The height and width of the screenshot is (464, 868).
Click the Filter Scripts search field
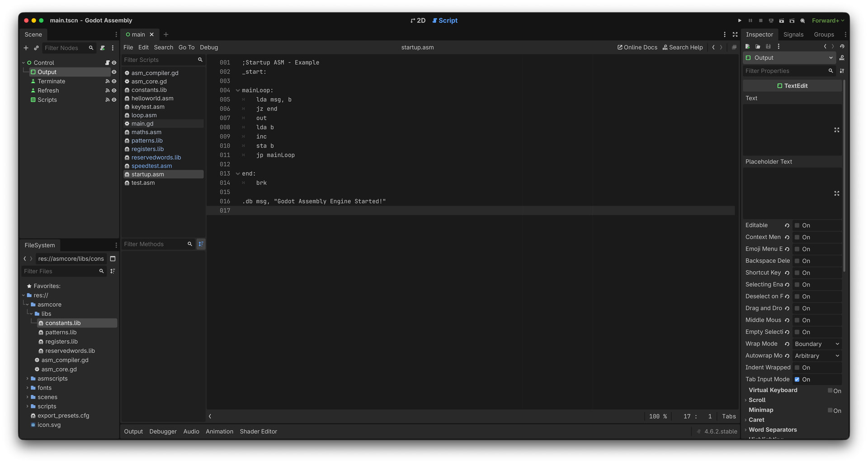click(x=159, y=60)
